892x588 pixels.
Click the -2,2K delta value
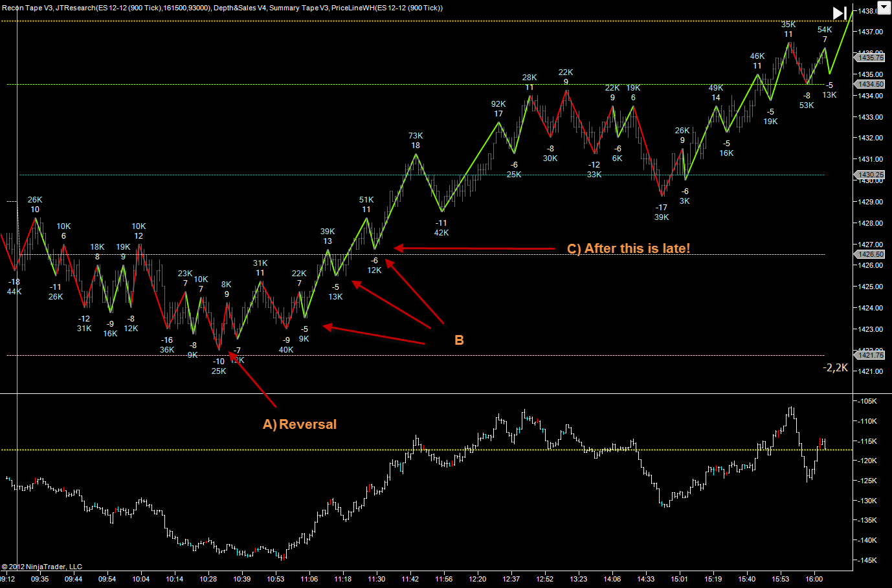835,367
